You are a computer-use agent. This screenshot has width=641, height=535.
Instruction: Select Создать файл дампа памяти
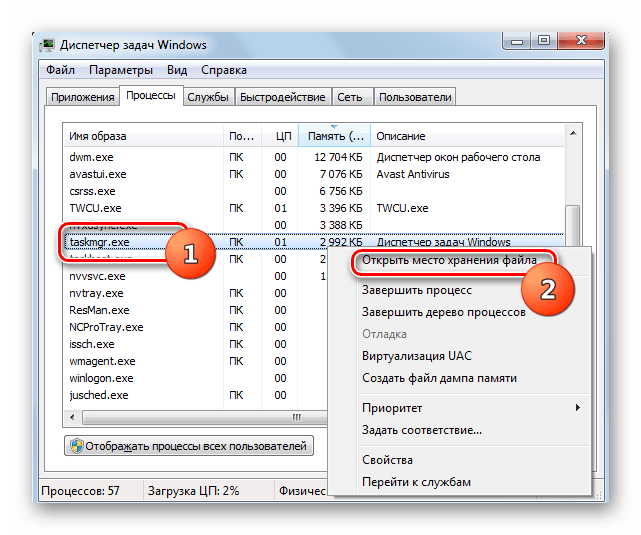click(x=439, y=378)
